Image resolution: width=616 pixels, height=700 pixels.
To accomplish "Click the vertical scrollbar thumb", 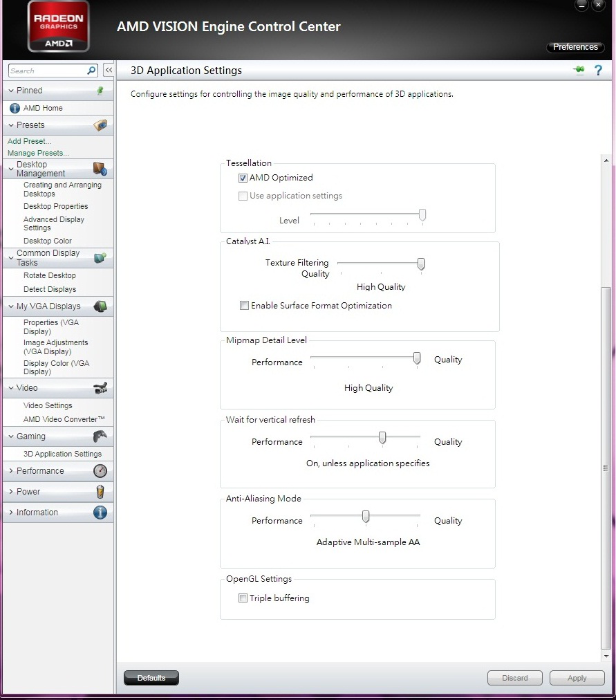I will (606, 468).
